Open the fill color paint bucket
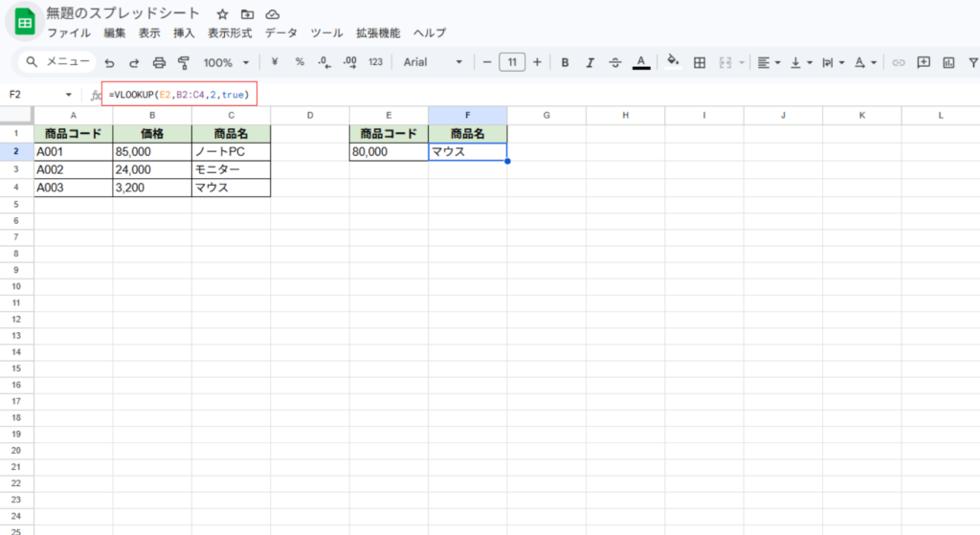Viewport: 980px width, 535px height. (x=673, y=62)
